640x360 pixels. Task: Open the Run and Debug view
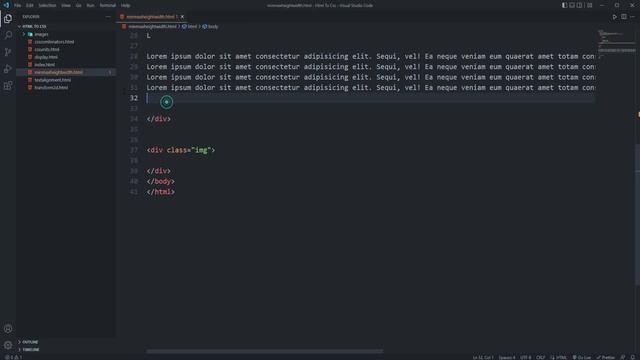(8, 69)
